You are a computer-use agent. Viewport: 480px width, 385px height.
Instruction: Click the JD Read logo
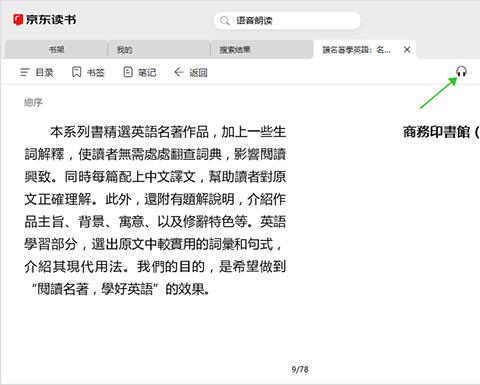click(x=45, y=20)
